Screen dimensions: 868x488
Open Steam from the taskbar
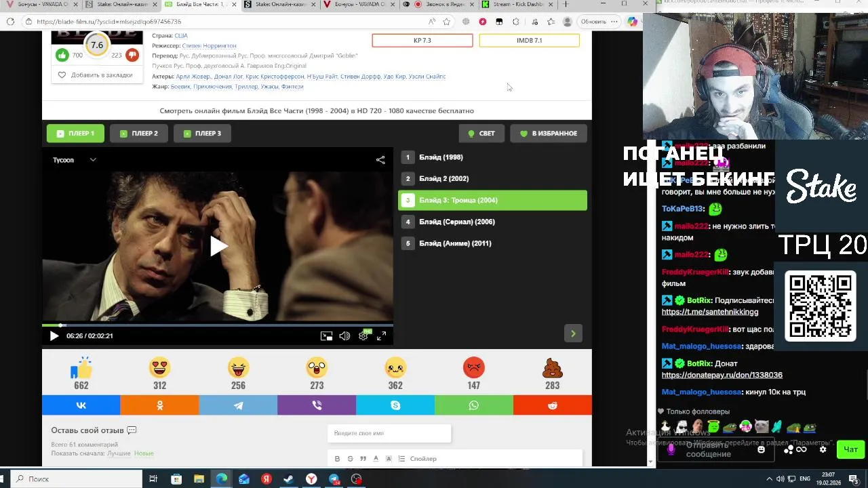click(288, 479)
